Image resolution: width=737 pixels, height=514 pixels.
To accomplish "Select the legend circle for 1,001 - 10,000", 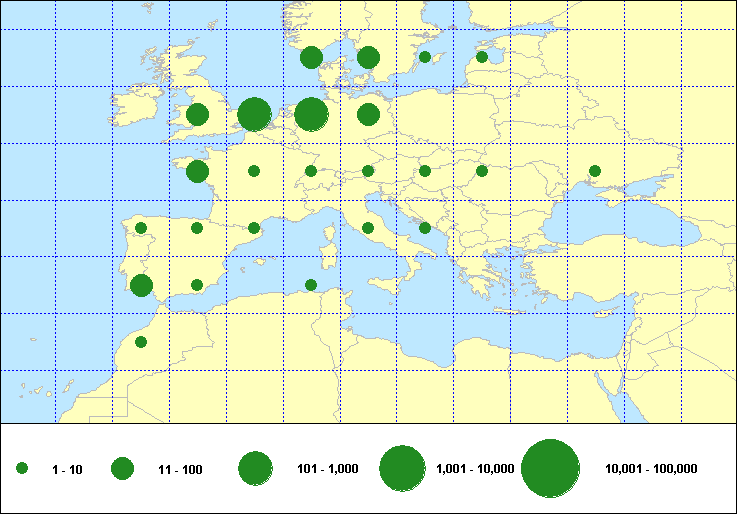I will (403, 468).
